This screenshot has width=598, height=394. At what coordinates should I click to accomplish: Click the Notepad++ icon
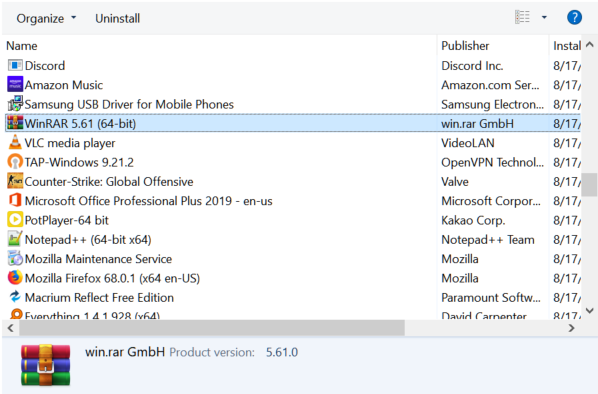pos(15,239)
